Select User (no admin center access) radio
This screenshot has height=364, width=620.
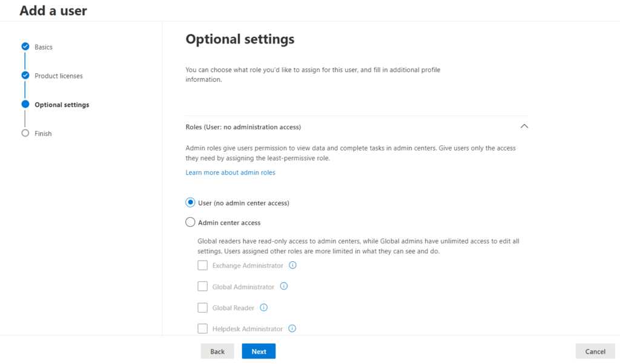[x=191, y=203]
